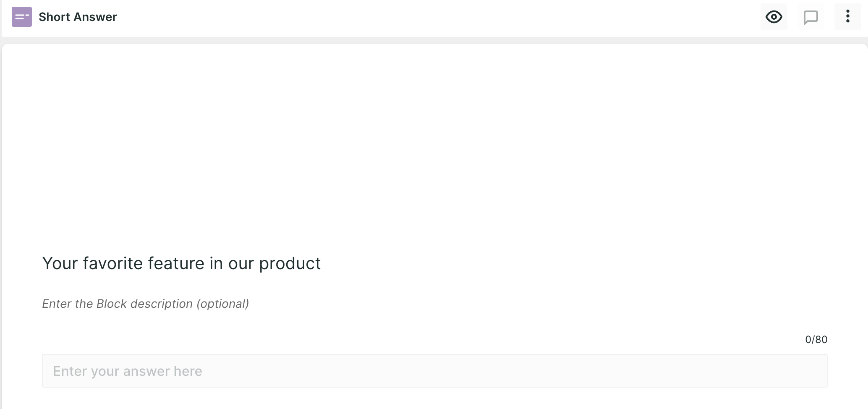Focus the 'Enter your answer here' input
Image resolution: width=868 pixels, height=409 pixels.
(434, 371)
